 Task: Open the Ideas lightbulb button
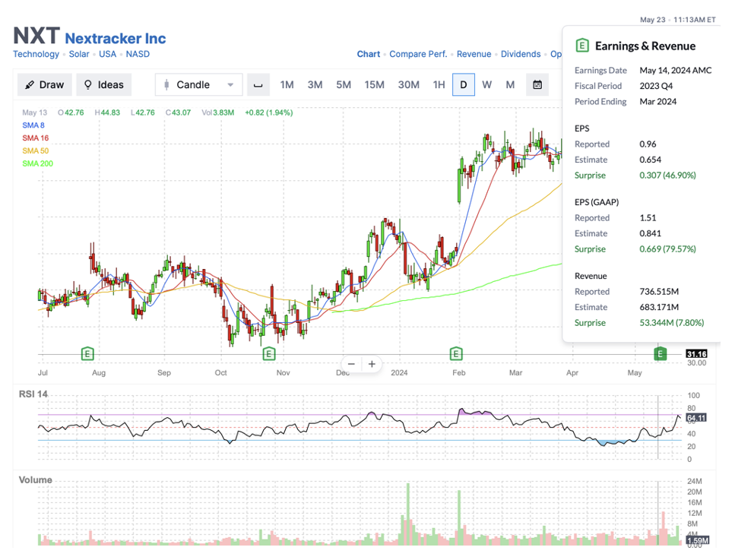point(104,85)
